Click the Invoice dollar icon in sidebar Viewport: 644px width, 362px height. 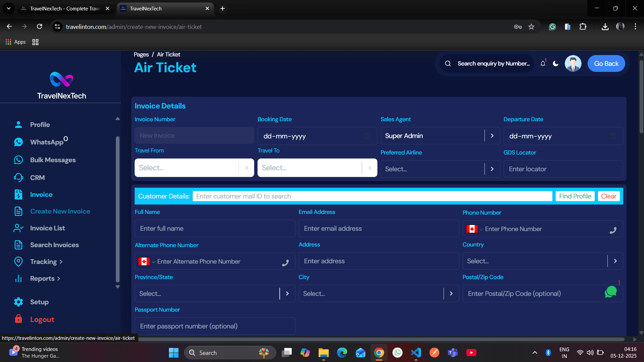[18, 194]
